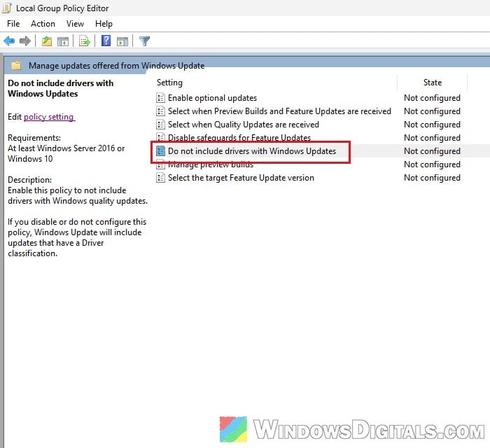Click icon beside Manage preview builds

pos(160,165)
